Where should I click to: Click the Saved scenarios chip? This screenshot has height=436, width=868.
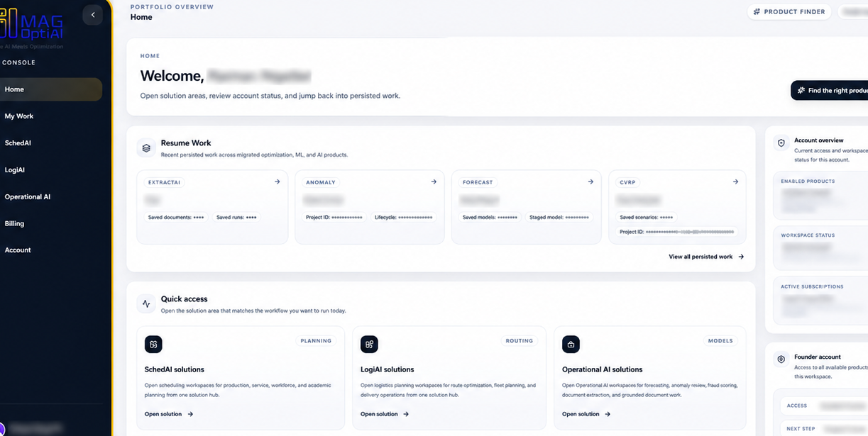(x=646, y=217)
